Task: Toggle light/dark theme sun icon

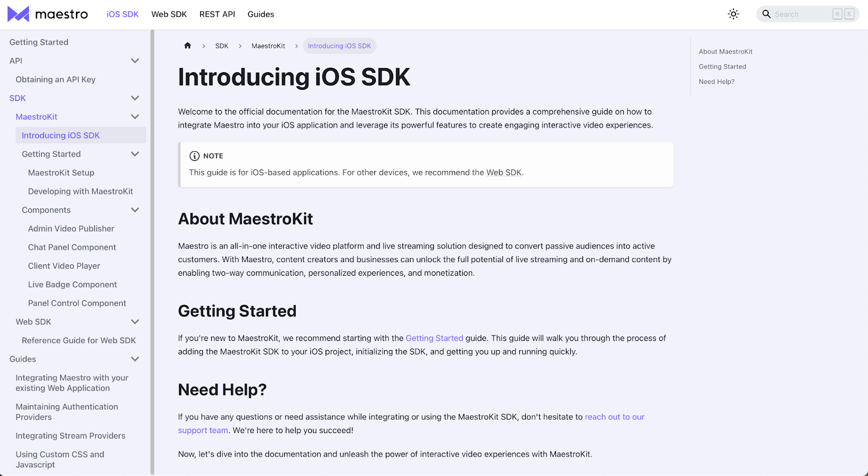Action: 733,14
